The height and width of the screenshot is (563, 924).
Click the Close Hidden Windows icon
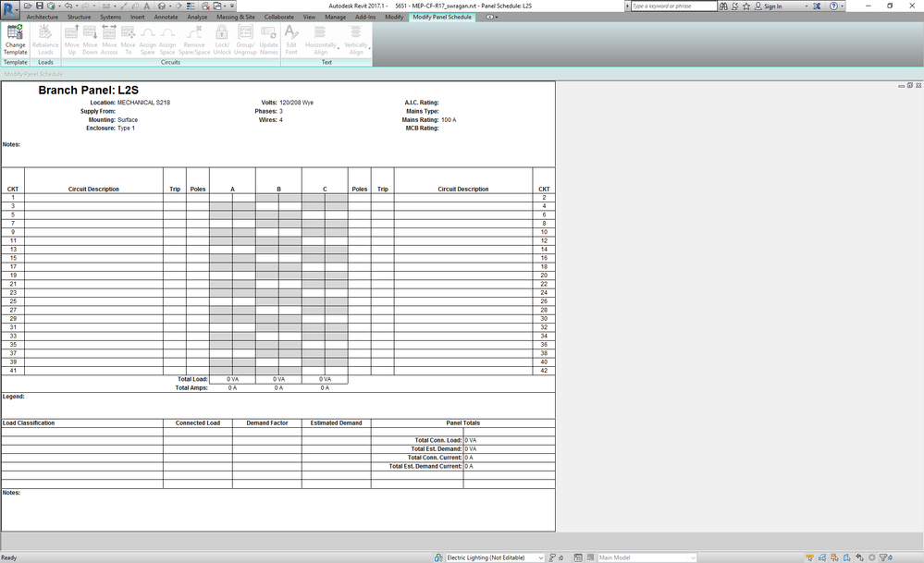pos(205,6)
